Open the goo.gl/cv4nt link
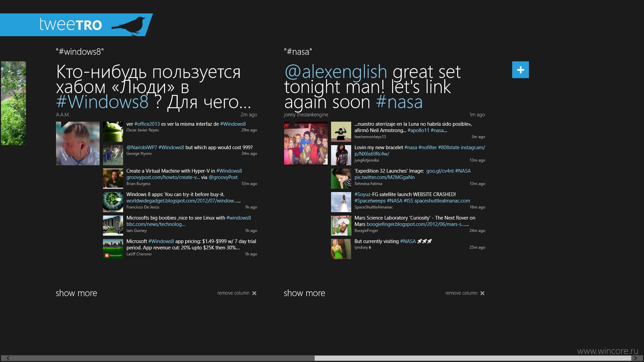644x362 pixels. click(x=440, y=171)
